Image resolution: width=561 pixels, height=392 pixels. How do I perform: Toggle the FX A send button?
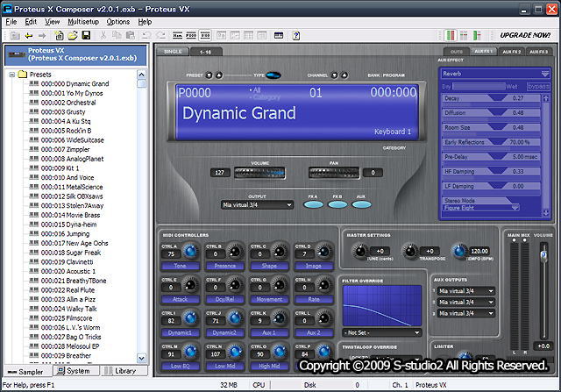pyautogui.click(x=313, y=205)
